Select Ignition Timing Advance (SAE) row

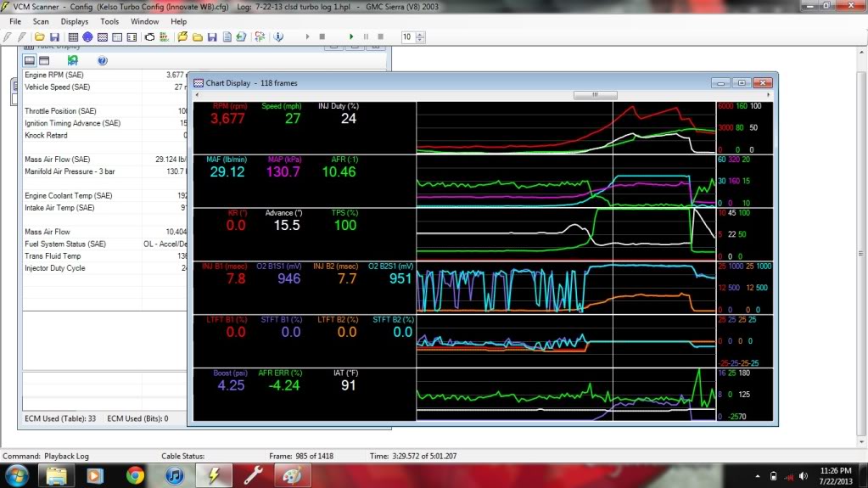(x=104, y=123)
